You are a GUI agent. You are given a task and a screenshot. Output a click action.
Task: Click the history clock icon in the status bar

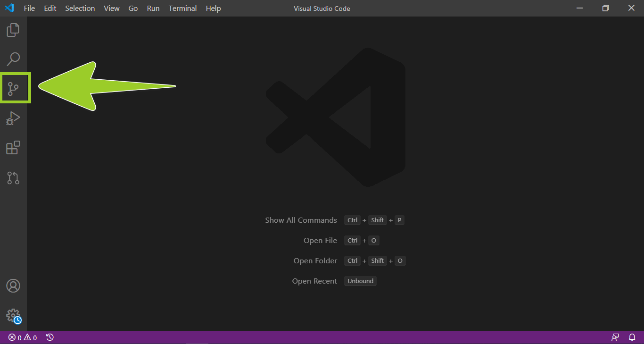click(x=50, y=337)
